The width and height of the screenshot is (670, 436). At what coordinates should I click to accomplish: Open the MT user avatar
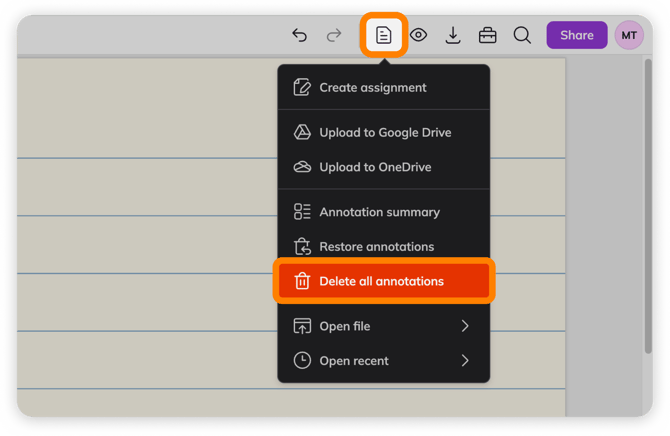point(629,35)
